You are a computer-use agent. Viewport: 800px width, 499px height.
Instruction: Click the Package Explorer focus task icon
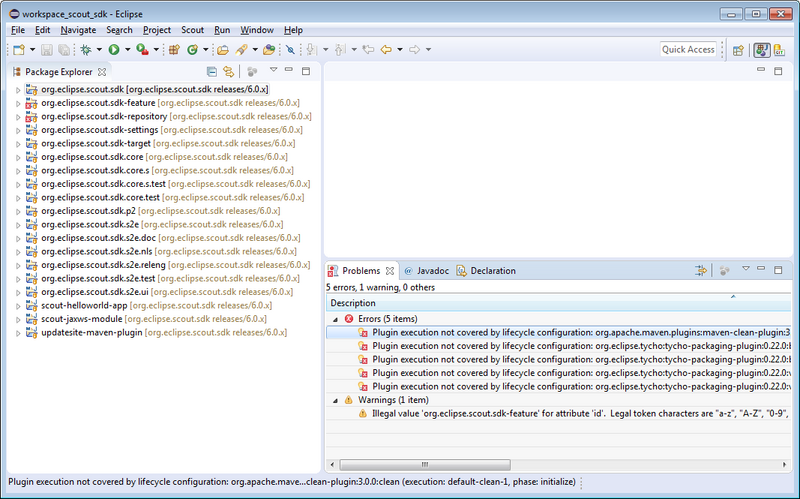[x=252, y=71]
